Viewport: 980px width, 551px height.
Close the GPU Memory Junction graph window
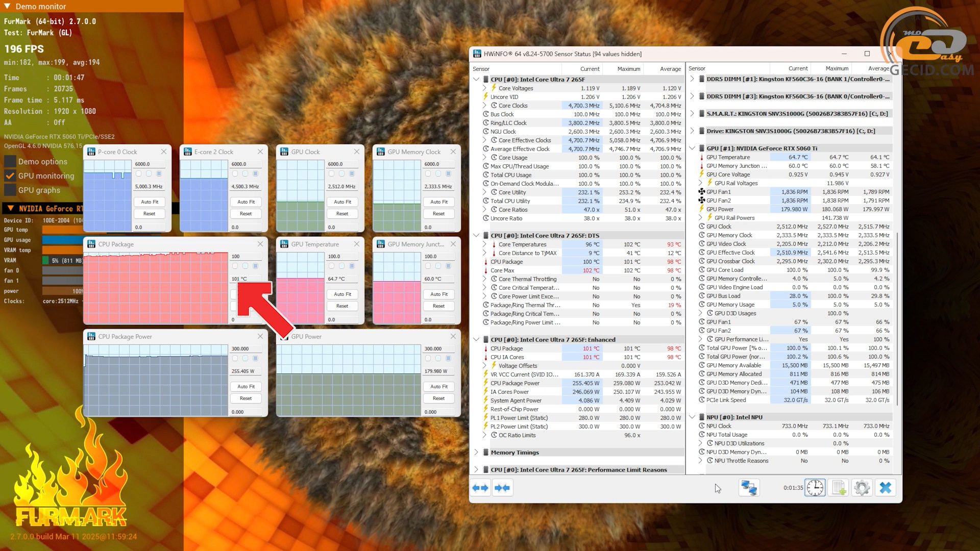point(453,244)
